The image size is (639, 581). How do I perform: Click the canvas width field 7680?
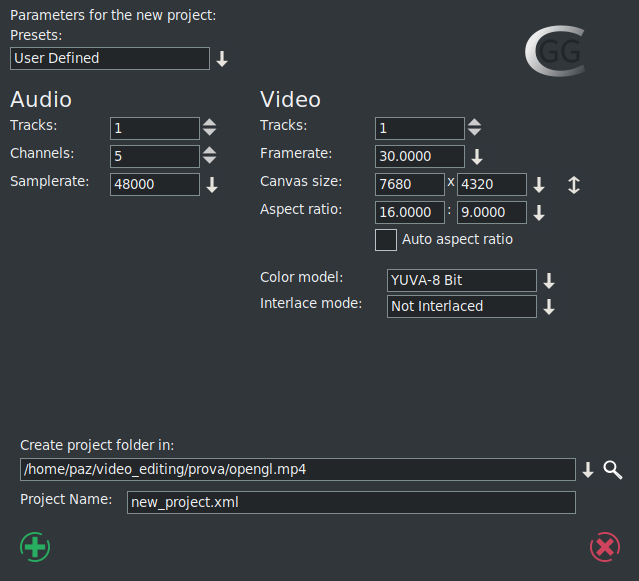tap(409, 185)
